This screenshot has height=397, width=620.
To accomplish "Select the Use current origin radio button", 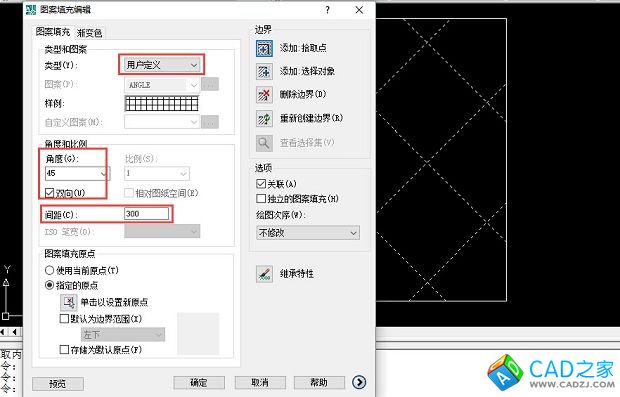I will pos(49,270).
